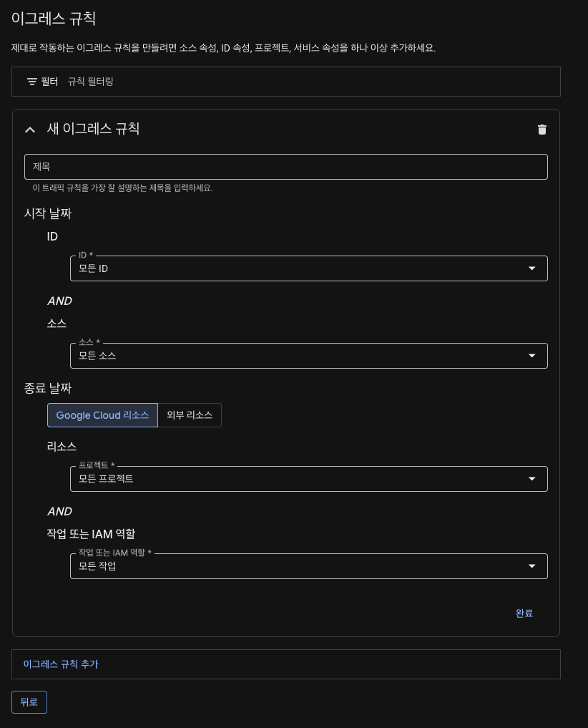Click the 완료 button
Image resolution: width=588 pixels, height=728 pixels.
pos(524,613)
